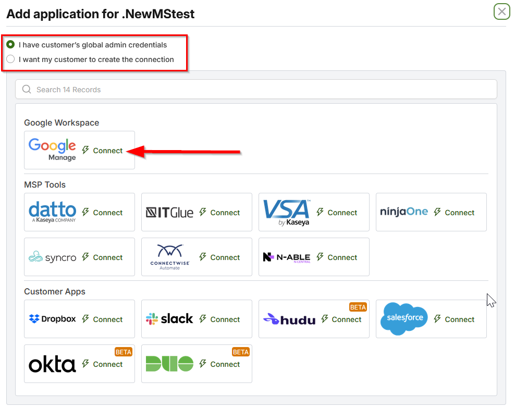Click the IT Glue logo
The height and width of the screenshot is (420, 515).
point(169,213)
